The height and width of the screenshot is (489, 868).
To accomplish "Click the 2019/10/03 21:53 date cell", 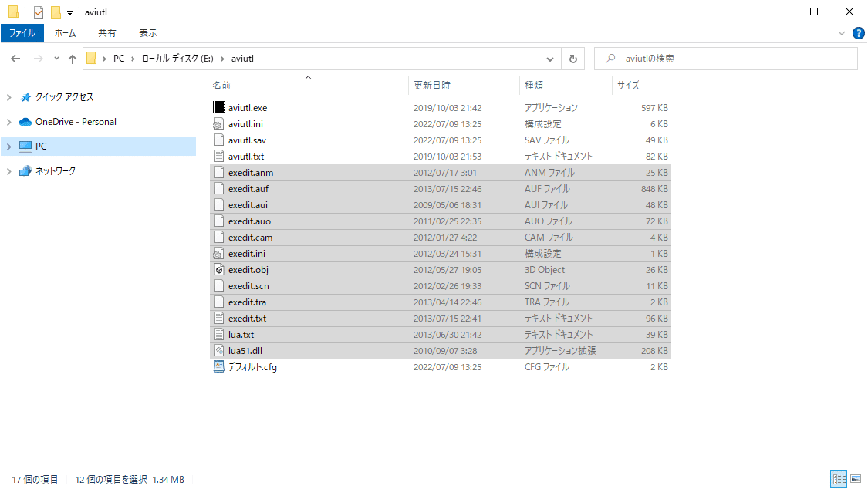I will click(x=448, y=157).
